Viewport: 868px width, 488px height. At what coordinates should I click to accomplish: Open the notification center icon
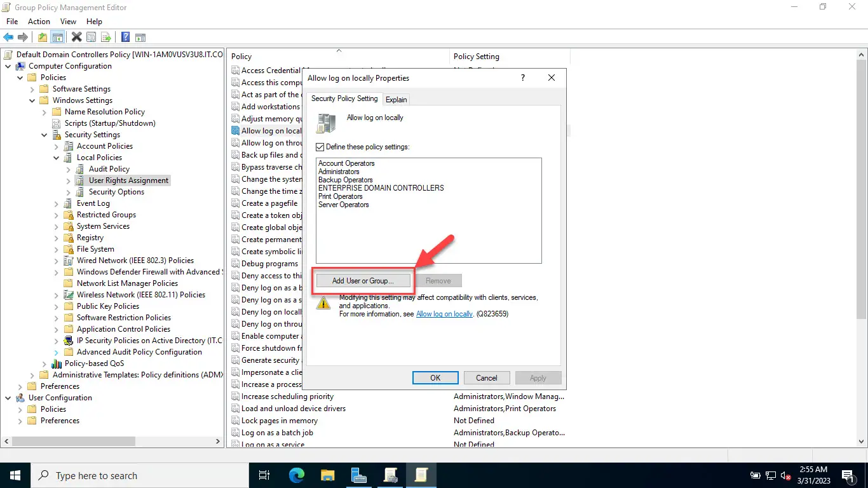click(848, 475)
